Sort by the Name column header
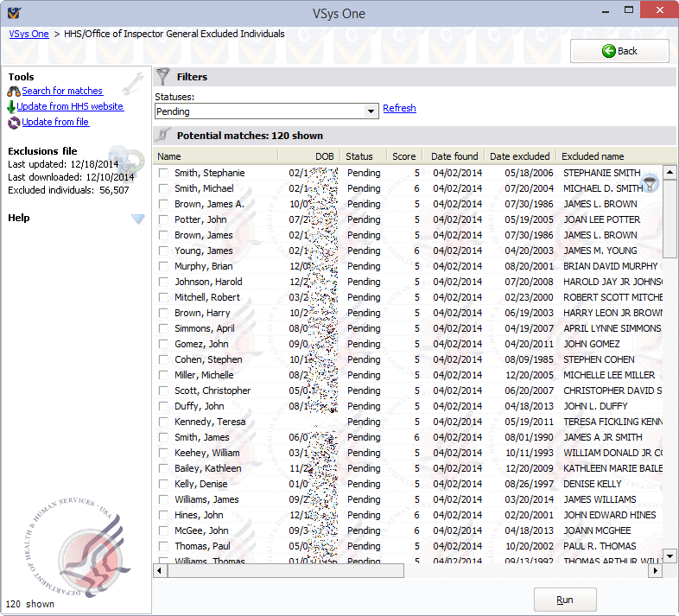Image resolution: width=679 pixels, height=616 pixels. (216, 156)
